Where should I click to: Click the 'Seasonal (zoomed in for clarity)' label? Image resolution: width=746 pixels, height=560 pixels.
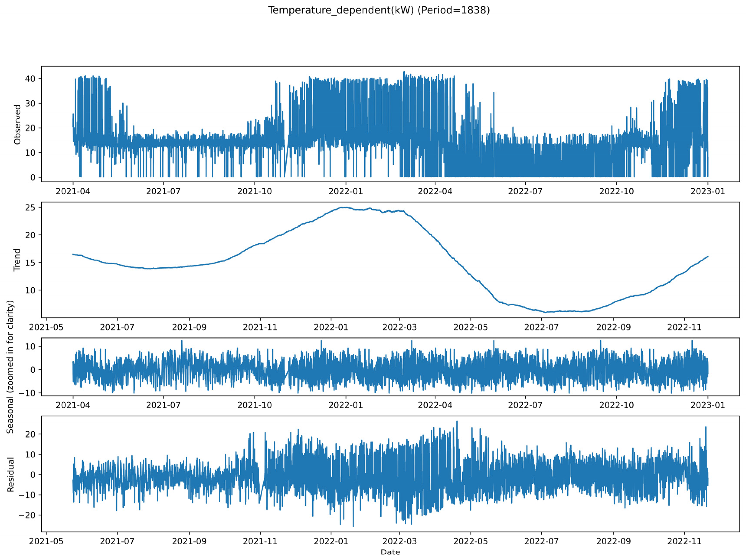click(10, 367)
